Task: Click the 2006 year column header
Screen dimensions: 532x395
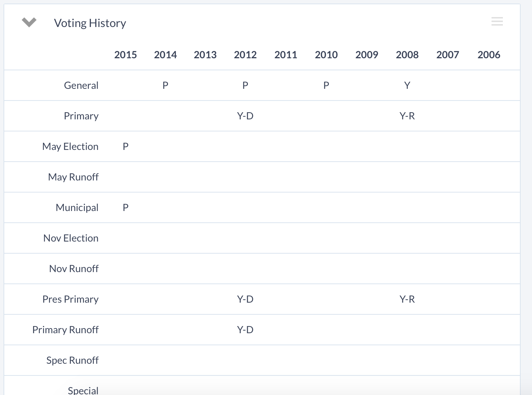Action: click(x=489, y=55)
